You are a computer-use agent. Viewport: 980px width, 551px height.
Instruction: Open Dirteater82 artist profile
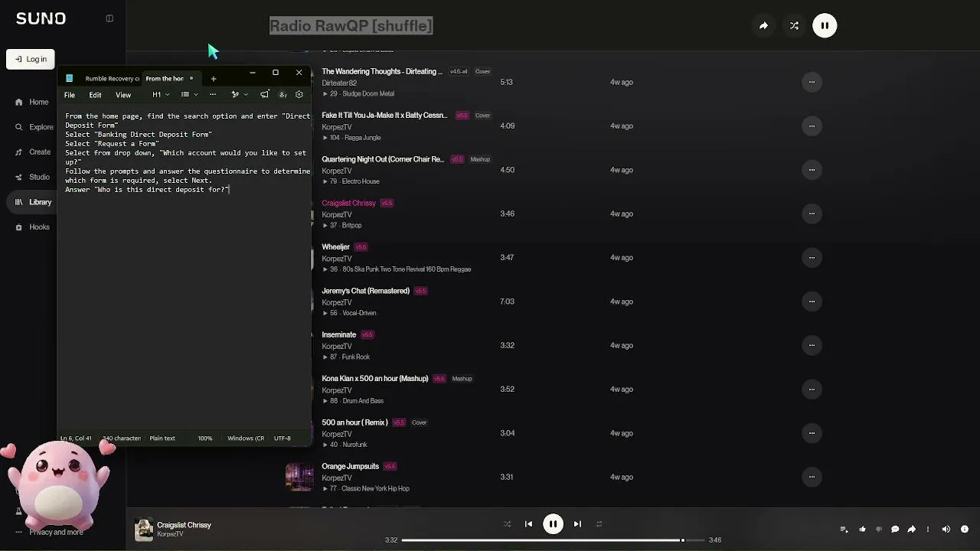(x=339, y=83)
